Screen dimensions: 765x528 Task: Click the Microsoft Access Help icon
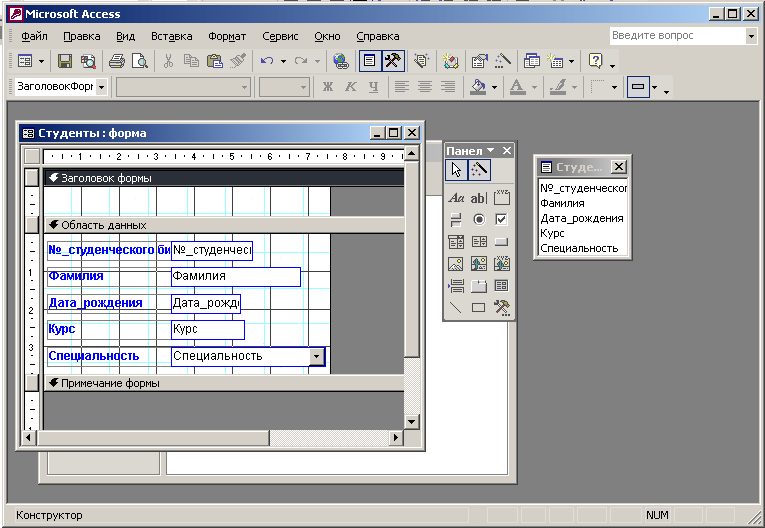click(x=595, y=61)
